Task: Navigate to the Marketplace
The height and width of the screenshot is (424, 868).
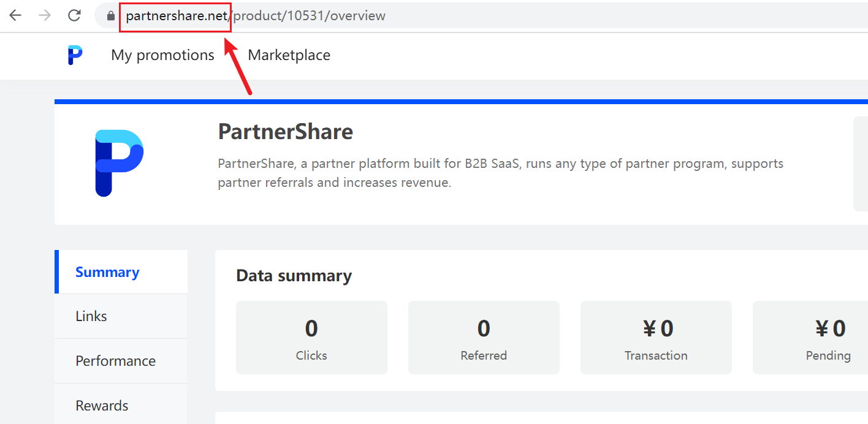Action: click(289, 55)
